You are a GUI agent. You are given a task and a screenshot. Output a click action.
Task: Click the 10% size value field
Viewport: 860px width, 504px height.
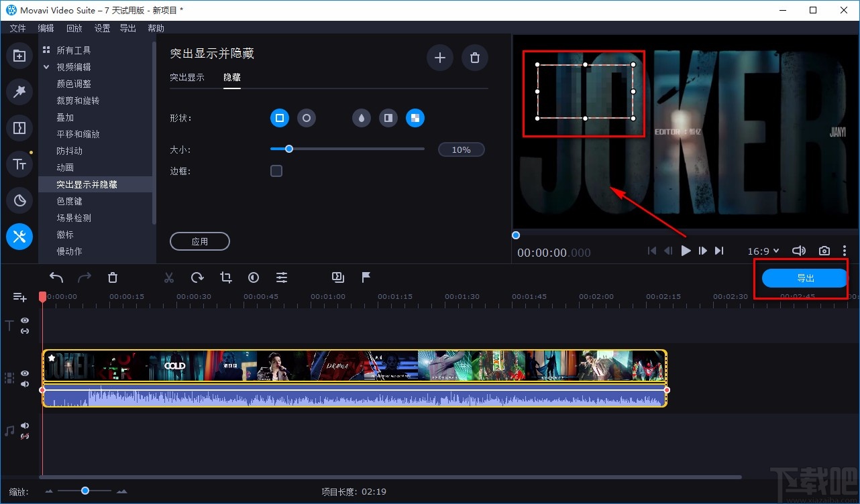[462, 149]
